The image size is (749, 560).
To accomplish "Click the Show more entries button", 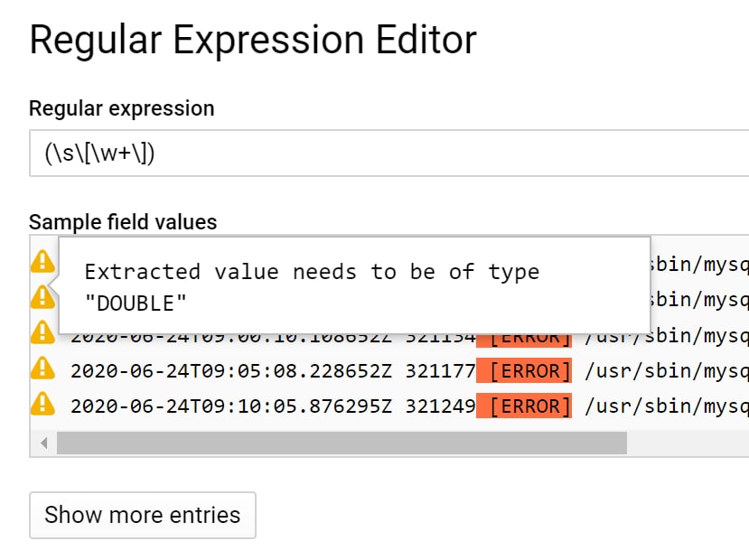I will (x=143, y=515).
